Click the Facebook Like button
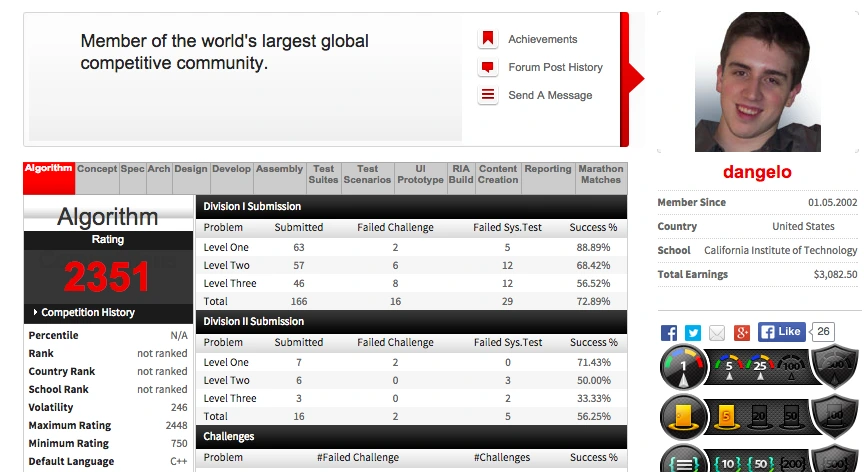 click(x=781, y=332)
